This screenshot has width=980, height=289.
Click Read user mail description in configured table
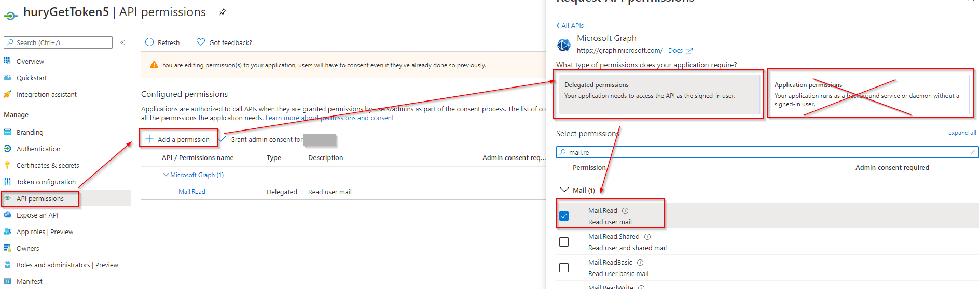coord(330,192)
